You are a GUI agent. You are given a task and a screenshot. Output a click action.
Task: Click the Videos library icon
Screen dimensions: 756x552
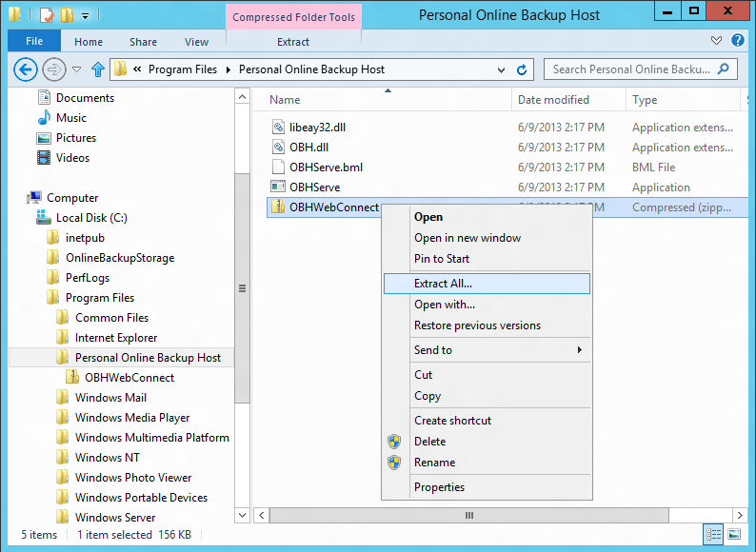[44, 158]
